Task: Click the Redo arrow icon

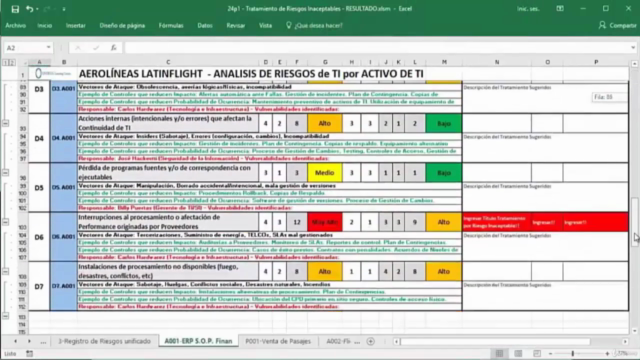Action: (47, 9)
